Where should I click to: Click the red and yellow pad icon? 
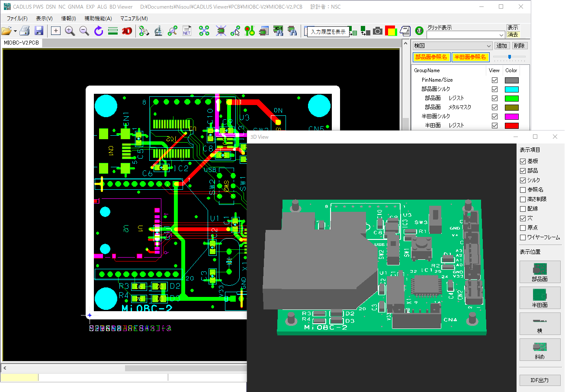(x=250, y=31)
